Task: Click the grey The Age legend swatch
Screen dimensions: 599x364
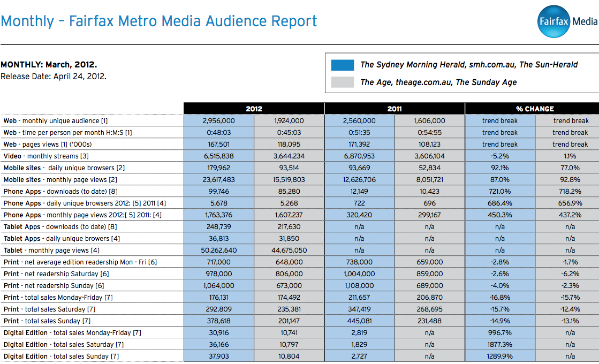Action: pos(342,82)
